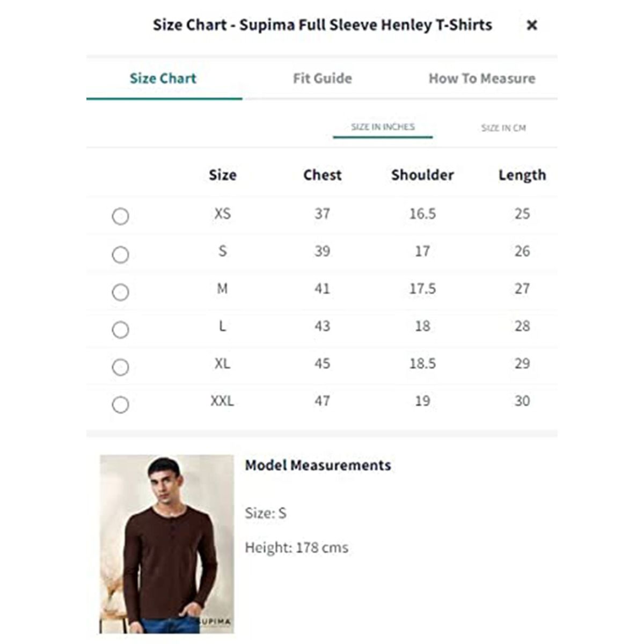Switch to the Size Chart tab
This screenshot has width=644, height=644.
point(163,78)
